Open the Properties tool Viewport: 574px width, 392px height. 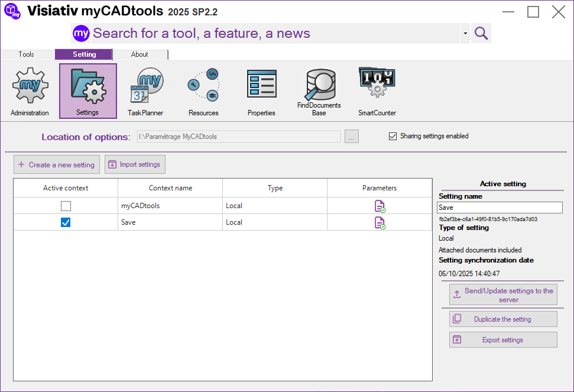pyautogui.click(x=261, y=90)
